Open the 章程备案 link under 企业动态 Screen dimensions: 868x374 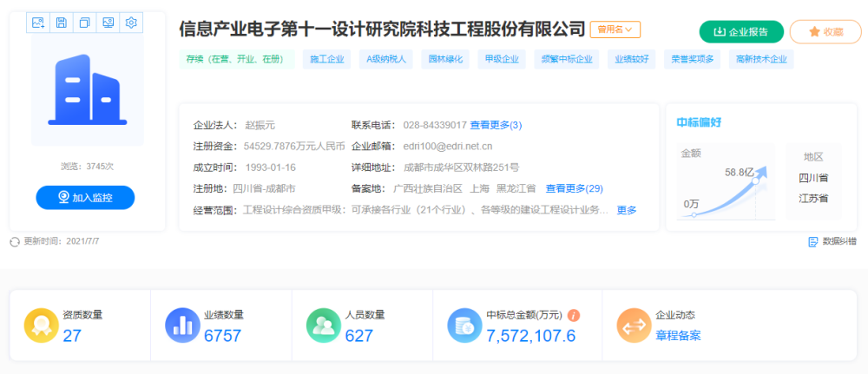coord(678,335)
